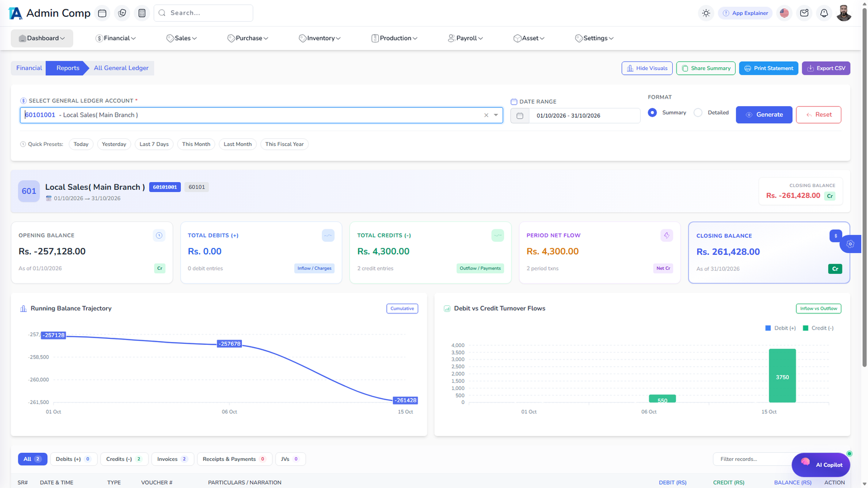Open the AI Copilot
Viewport: 868px width, 488px height.
click(821, 465)
